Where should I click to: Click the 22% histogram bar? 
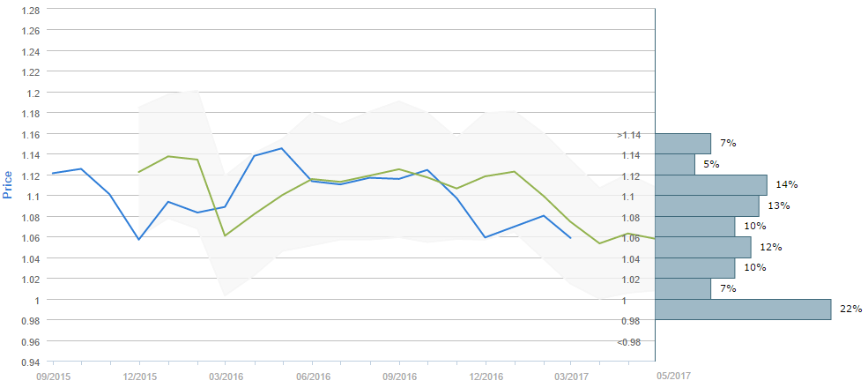(743, 310)
